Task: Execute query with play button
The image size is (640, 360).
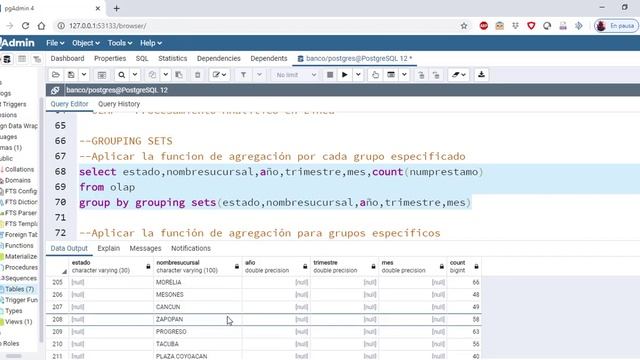Action: point(345,75)
